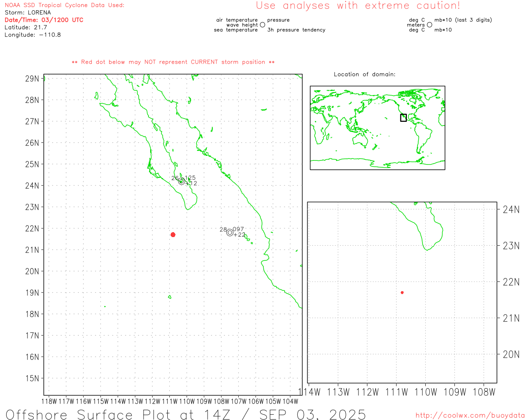Click the 24N label on the inset map

coord(511,210)
